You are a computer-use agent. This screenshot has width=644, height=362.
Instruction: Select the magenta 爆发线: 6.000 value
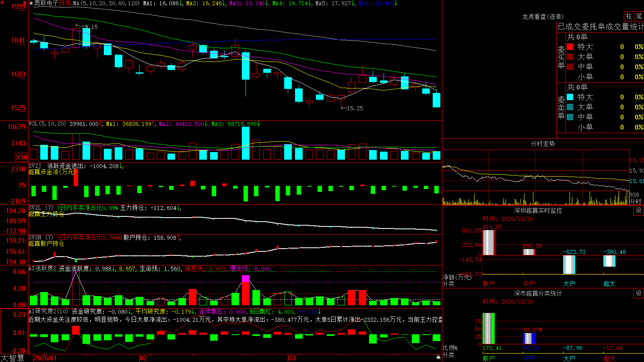click(x=251, y=269)
